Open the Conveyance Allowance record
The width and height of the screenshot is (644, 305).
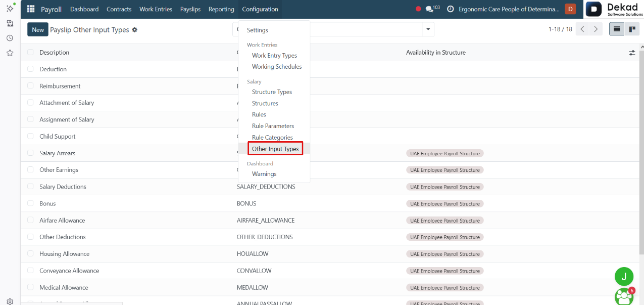69,271
